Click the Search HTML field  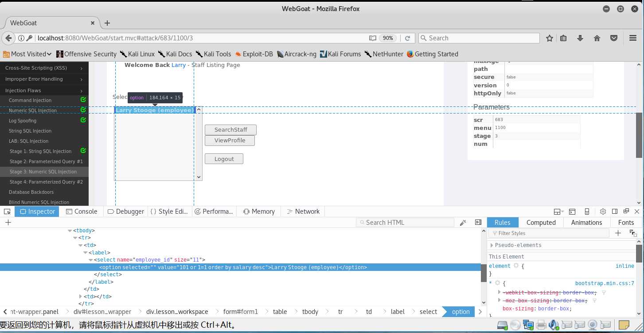(405, 223)
